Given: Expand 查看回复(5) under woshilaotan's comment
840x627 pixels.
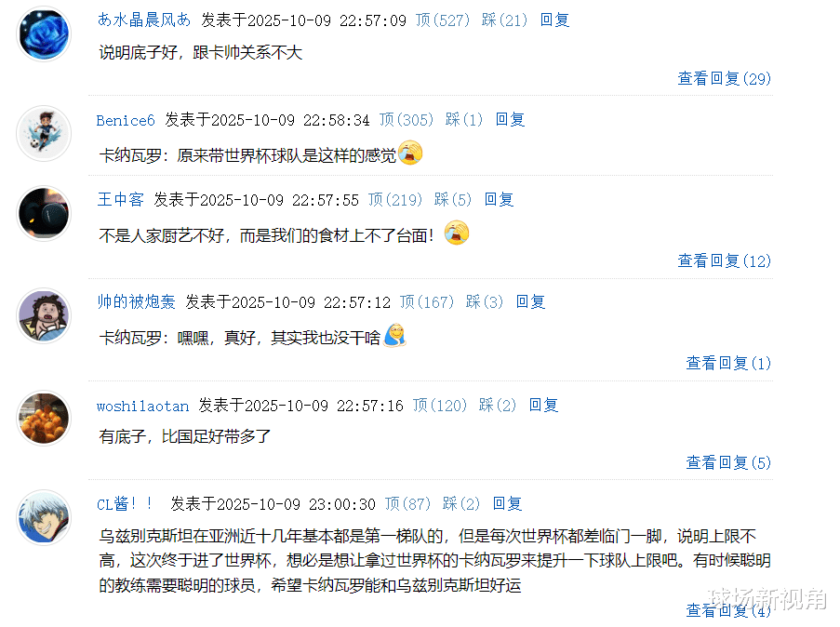Looking at the screenshot, I should pyautogui.click(x=728, y=462).
